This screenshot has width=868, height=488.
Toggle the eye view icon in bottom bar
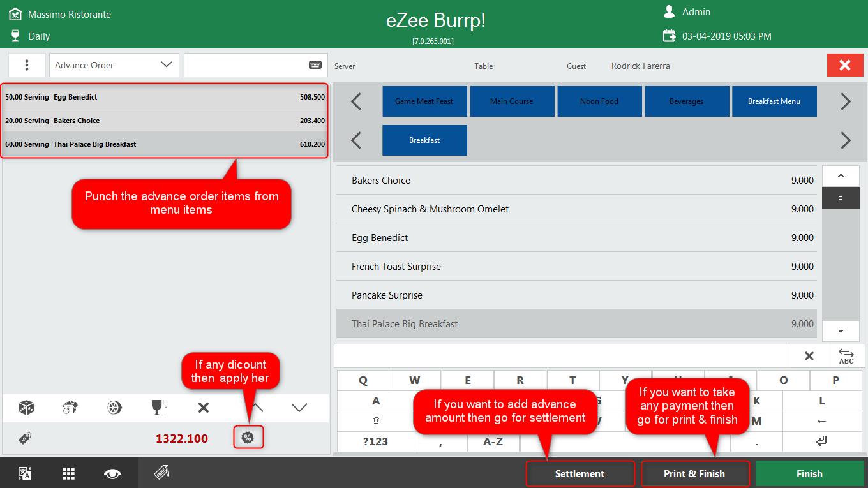[x=113, y=473]
